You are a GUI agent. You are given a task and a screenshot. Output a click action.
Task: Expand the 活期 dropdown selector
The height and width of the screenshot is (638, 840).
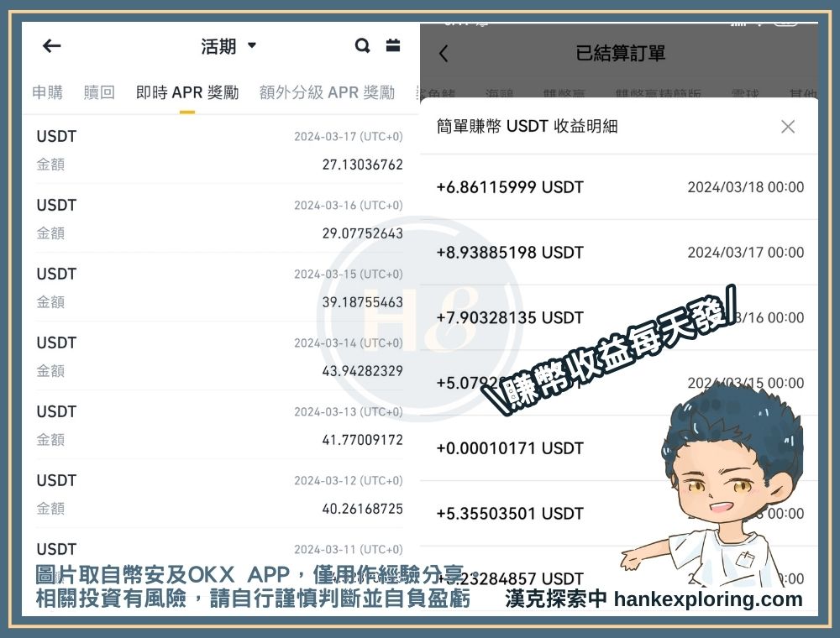pos(228,46)
